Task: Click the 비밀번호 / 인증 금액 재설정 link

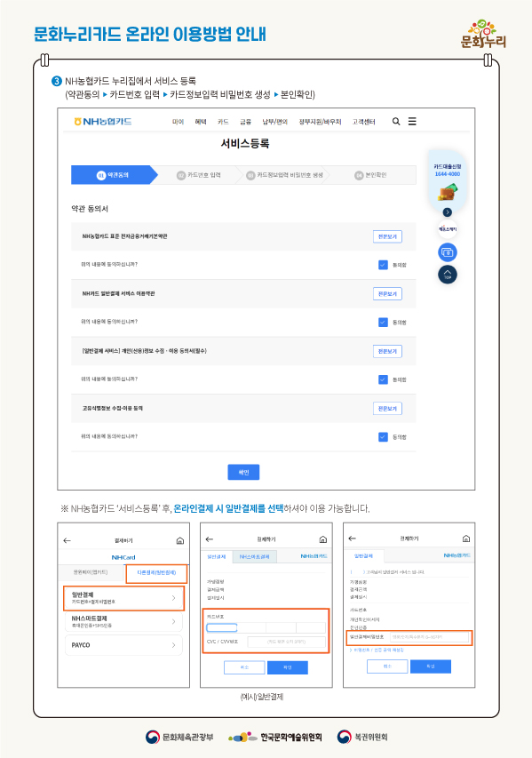Action: click(x=377, y=650)
